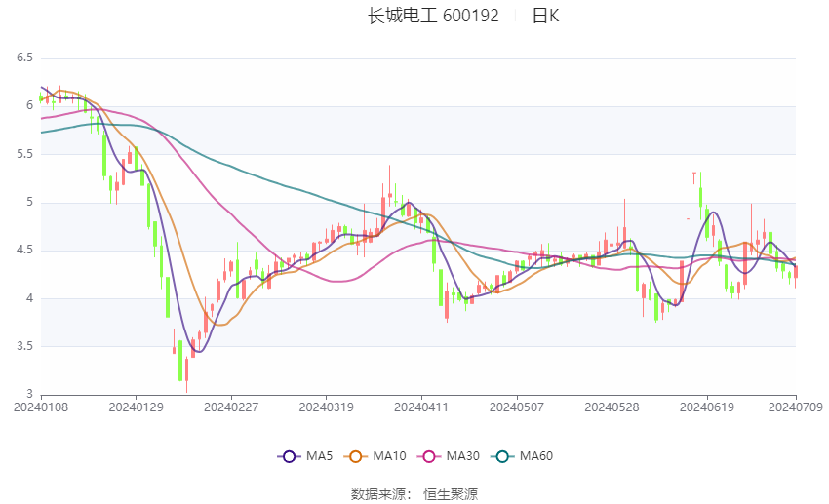Click the 20240108 date axis label
Screen dimensions: 829x504
pyautogui.click(x=41, y=407)
